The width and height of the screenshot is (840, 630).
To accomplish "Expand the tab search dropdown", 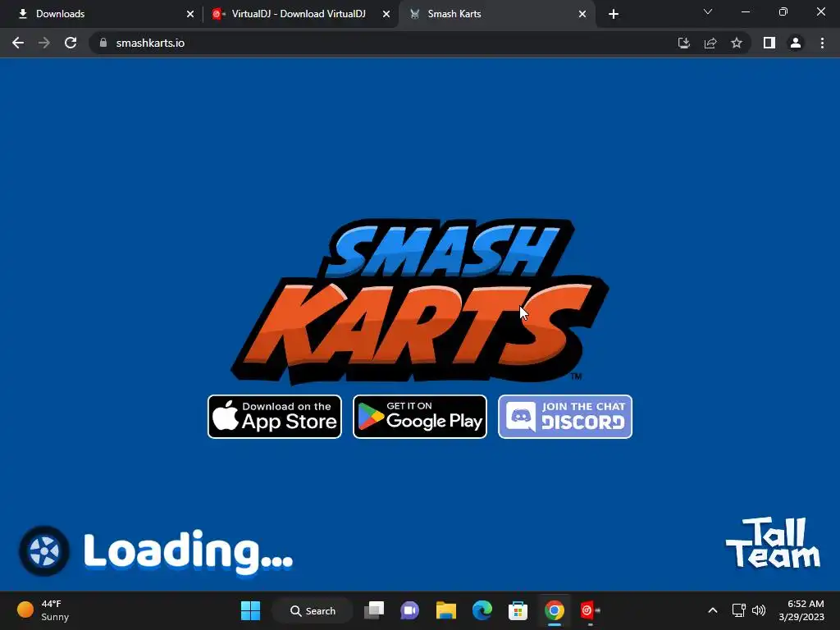I will tap(708, 11).
